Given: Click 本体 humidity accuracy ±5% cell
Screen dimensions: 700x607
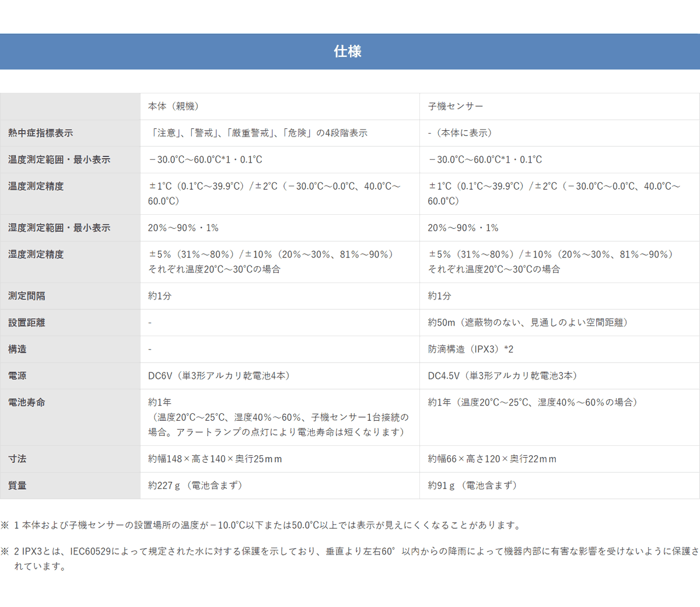Looking at the screenshot, I should 280,262.
